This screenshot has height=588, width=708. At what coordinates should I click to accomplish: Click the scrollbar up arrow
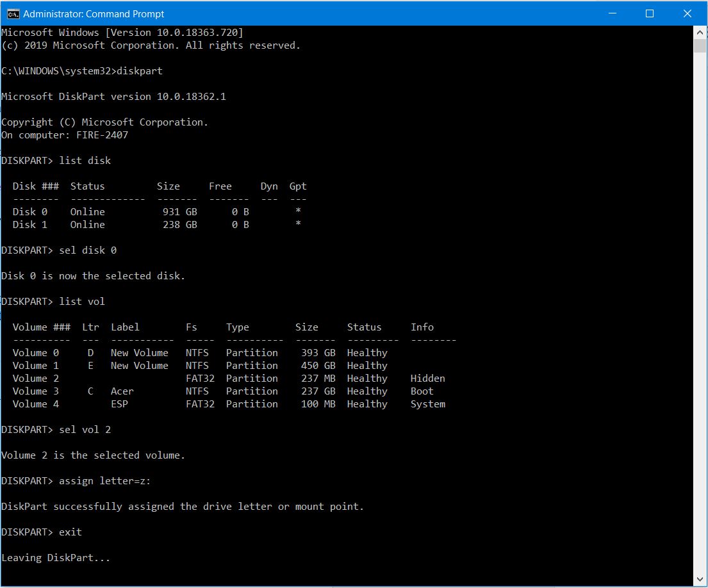pos(700,32)
